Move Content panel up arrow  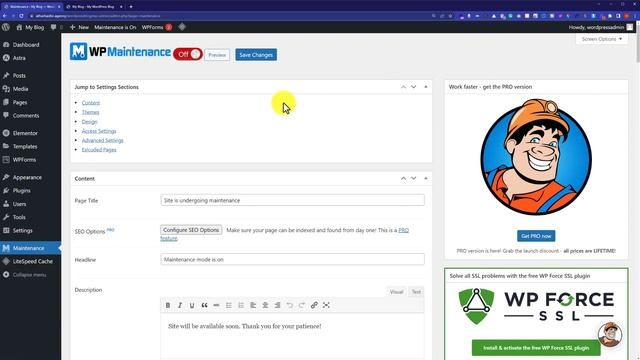coord(403,178)
